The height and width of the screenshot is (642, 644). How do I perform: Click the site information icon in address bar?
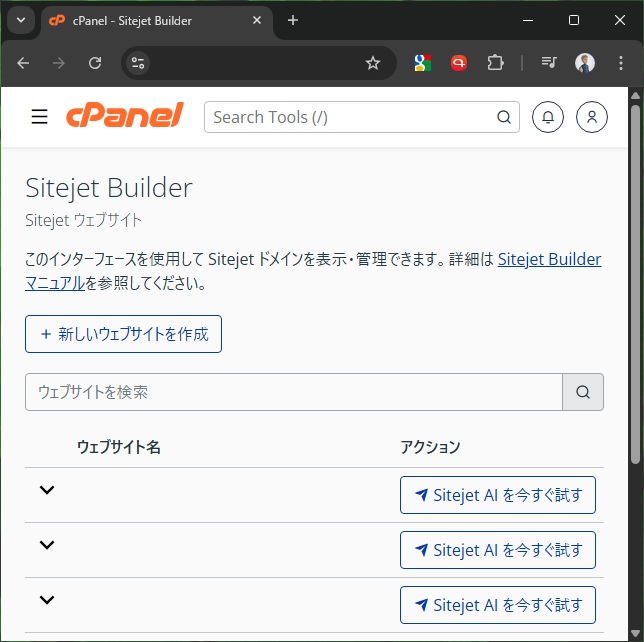[x=139, y=63]
